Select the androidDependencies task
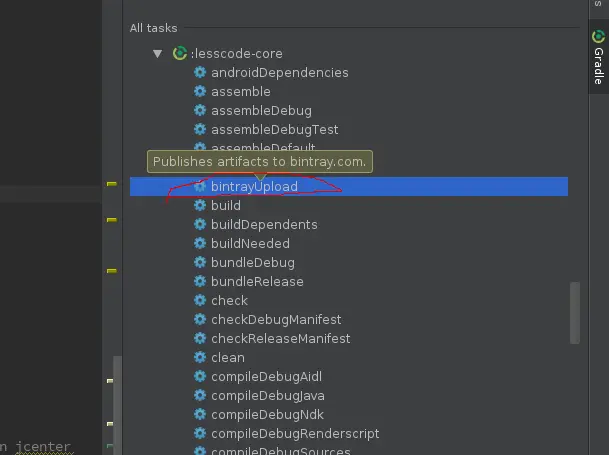609x455 pixels. pos(280,73)
